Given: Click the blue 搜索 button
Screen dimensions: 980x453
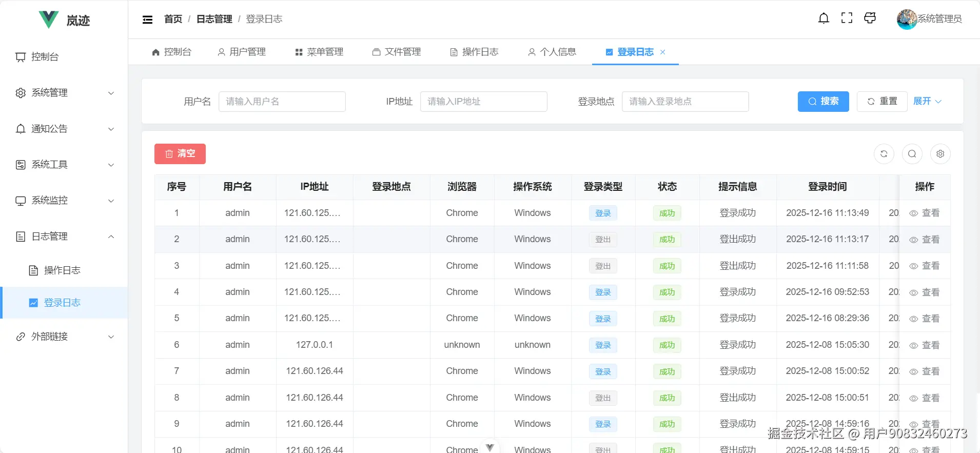Looking at the screenshot, I should coord(823,102).
